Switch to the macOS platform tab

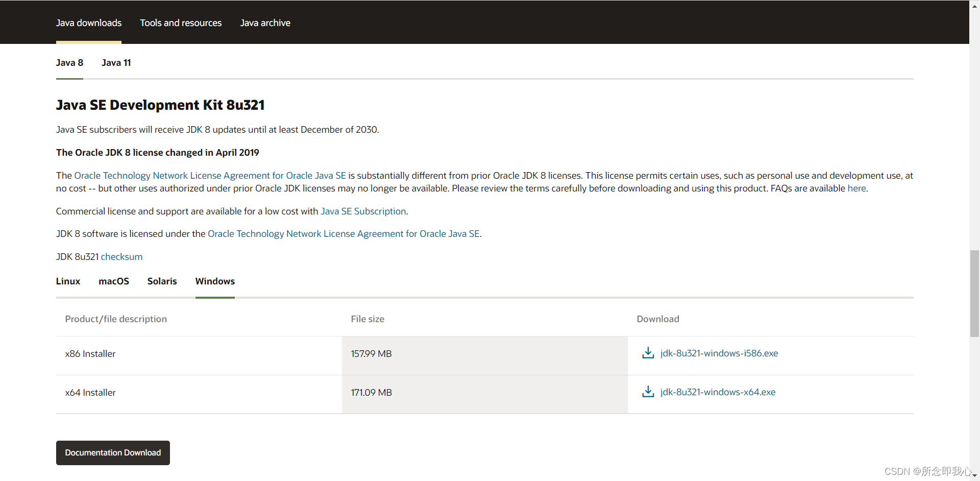click(x=114, y=281)
